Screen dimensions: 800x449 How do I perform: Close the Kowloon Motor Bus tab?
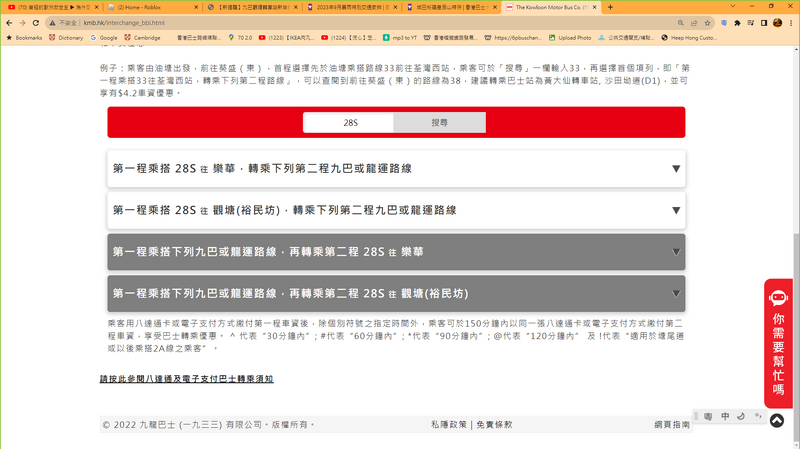(594, 7)
